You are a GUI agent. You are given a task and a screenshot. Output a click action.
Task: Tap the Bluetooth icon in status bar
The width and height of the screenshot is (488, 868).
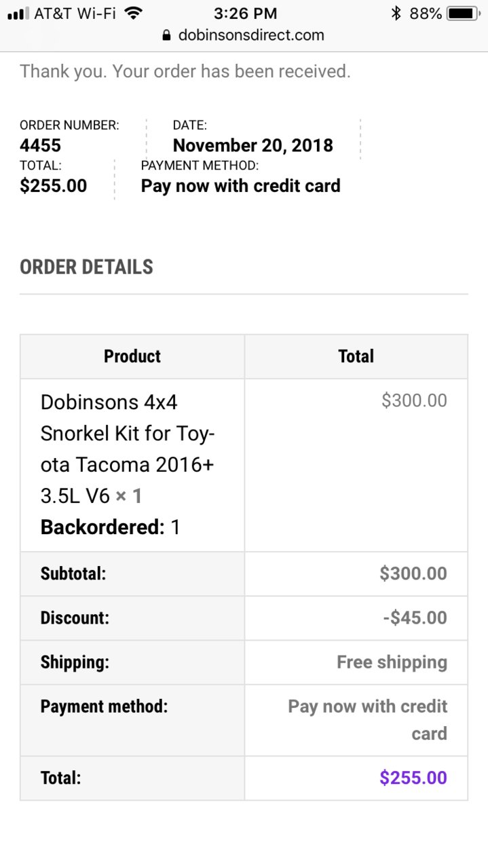(x=396, y=13)
